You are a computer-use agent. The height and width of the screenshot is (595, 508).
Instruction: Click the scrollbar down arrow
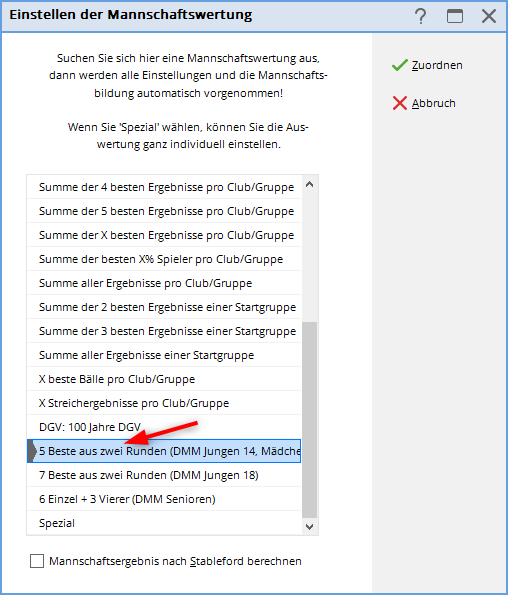[x=310, y=527]
